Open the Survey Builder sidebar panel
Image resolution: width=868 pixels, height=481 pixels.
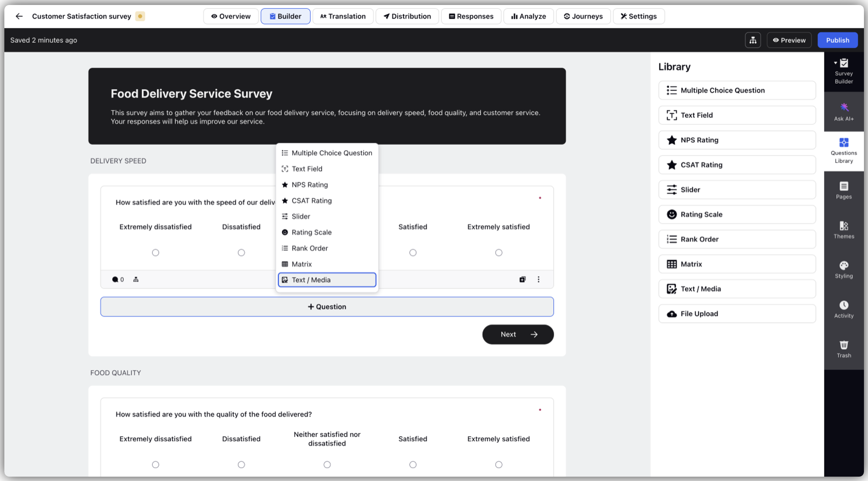click(x=844, y=72)
